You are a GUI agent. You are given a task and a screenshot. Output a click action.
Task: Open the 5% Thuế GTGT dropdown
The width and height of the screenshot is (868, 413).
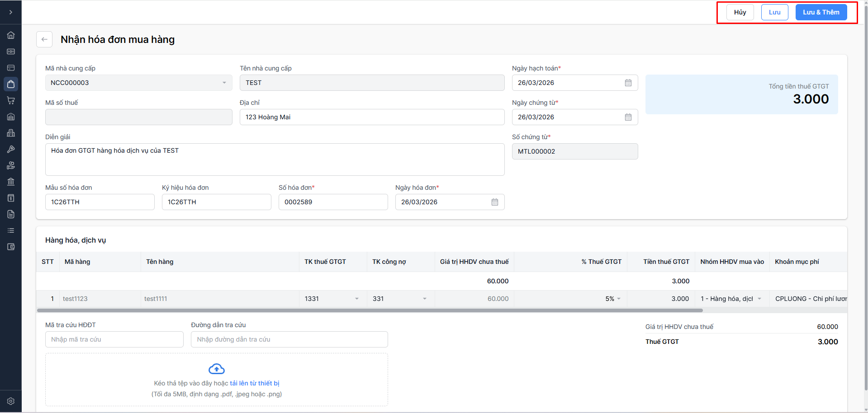coord(618,299)
